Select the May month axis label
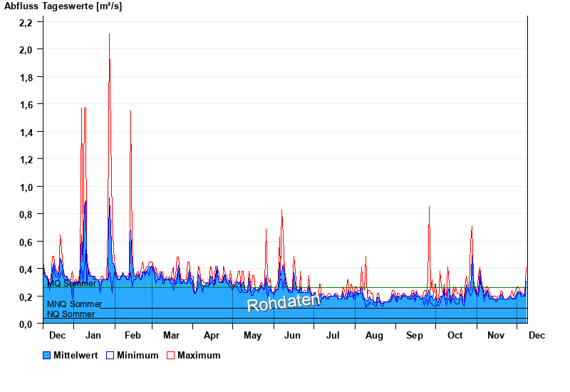The width and height of the screenshot is (570, 392). pos(252,335)
